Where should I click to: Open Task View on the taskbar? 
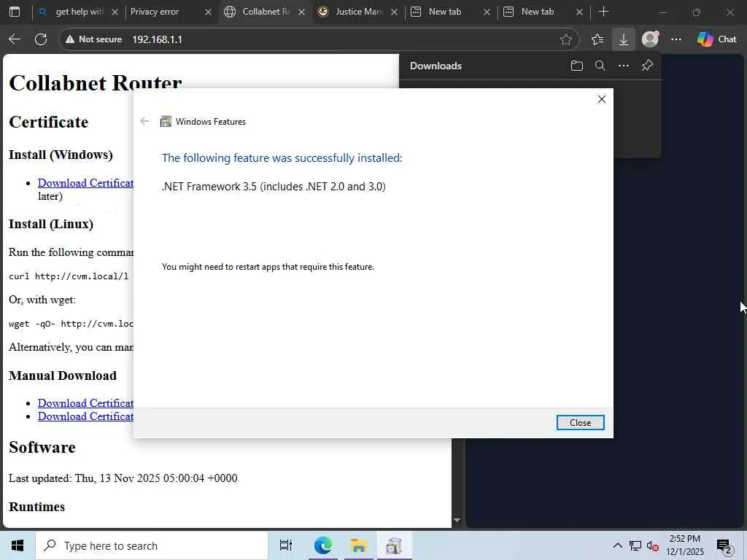coord(285,545)
